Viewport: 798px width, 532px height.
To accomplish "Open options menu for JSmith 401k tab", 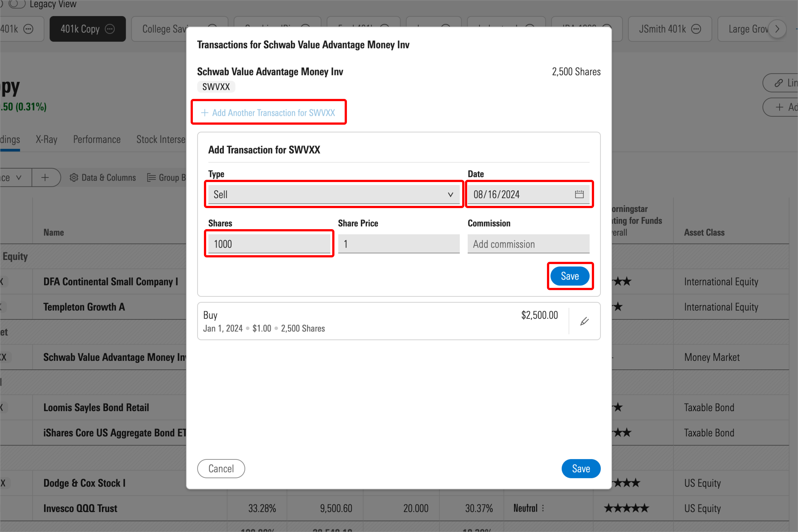I will (x=696, y=29).
